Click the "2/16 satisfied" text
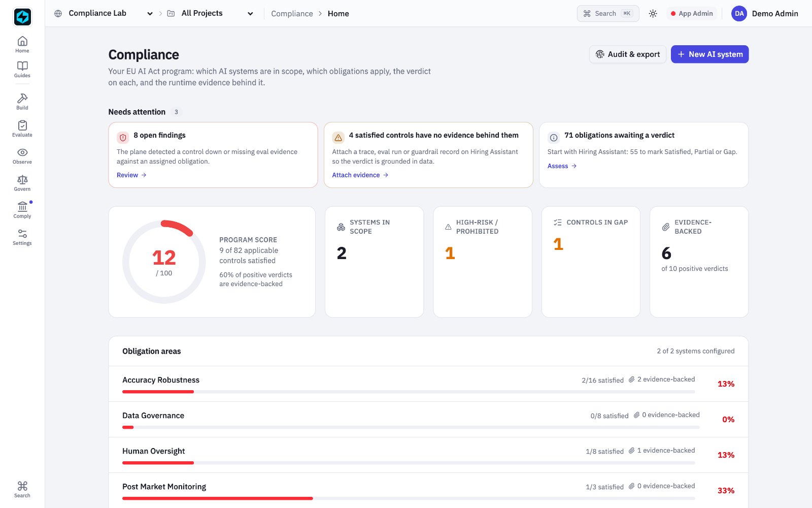The width and height of the screenshot is (812, 508). (603, 380)
